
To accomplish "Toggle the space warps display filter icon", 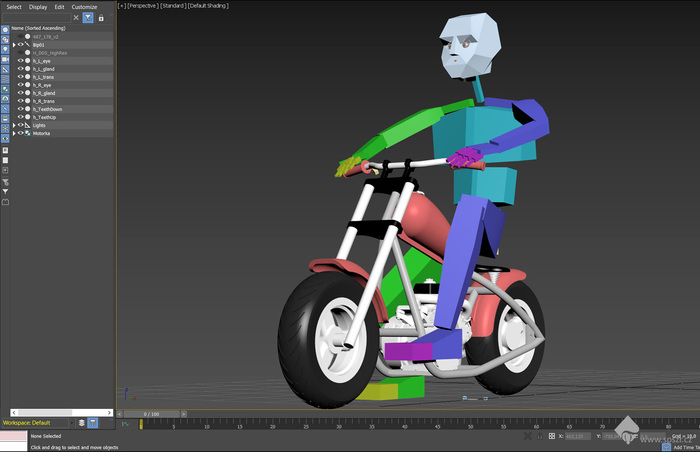I will 5,79.
